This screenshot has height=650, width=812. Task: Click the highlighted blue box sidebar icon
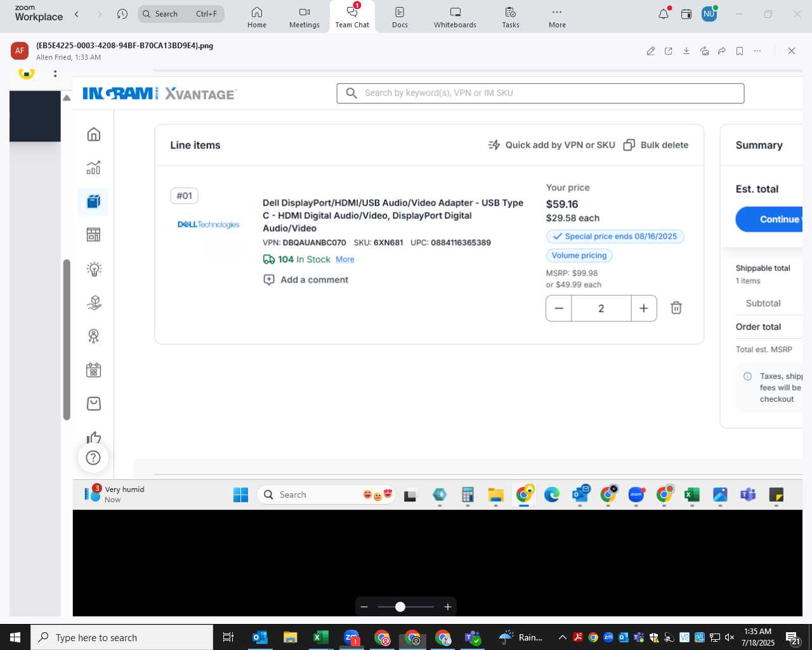pyautogui.click(x=94, y=201)
